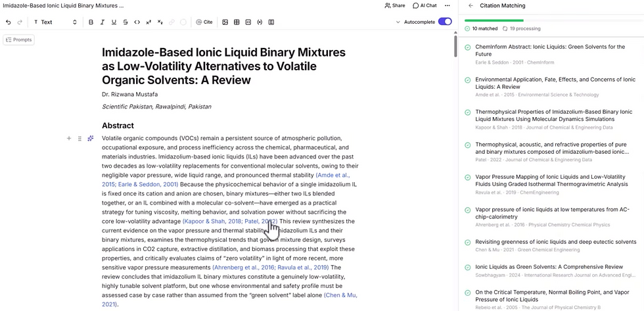This screenshot has width=644, height=311.
Task: Click green check beside ChemInform Abstract entry
Action: 467,47
